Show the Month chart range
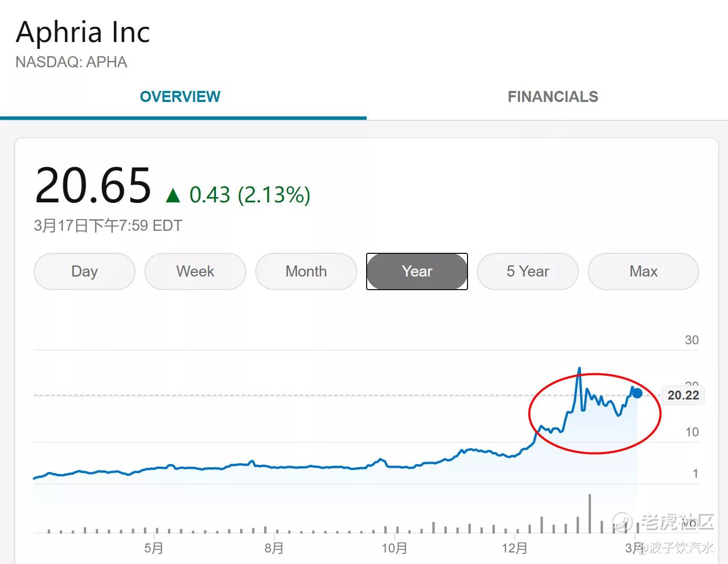Screen dimensions: 728x564 click(x=306, y=271)
